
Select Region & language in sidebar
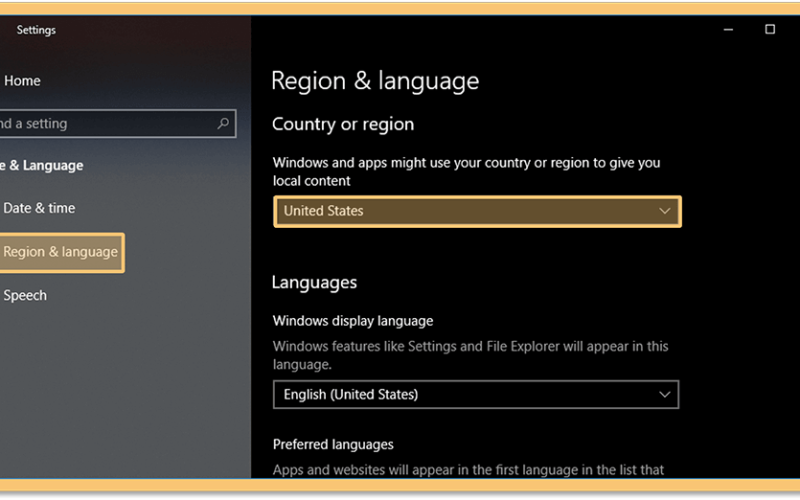point(61,253)
